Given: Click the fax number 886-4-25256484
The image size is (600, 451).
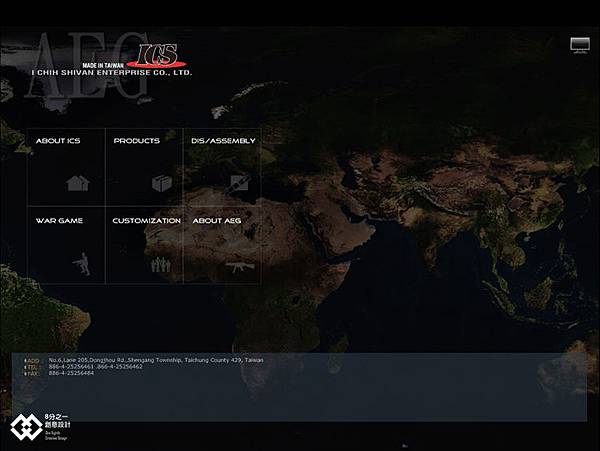Looking at the screenshot, I should tap(71, 373).
